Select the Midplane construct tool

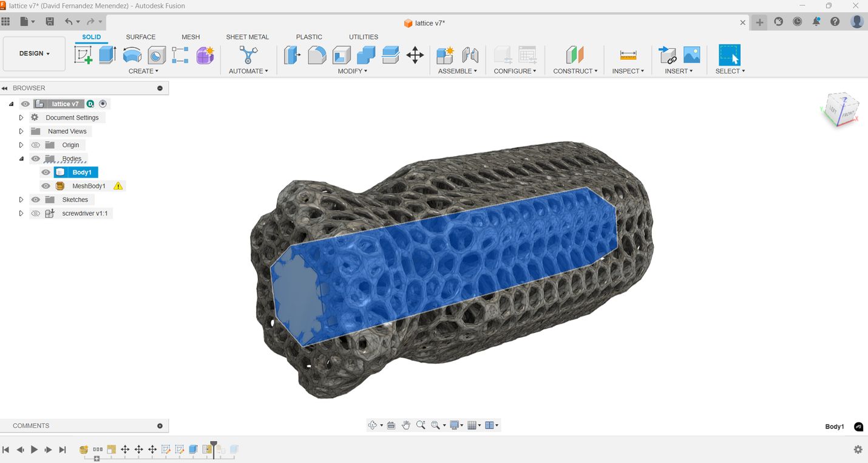[575, 55]
